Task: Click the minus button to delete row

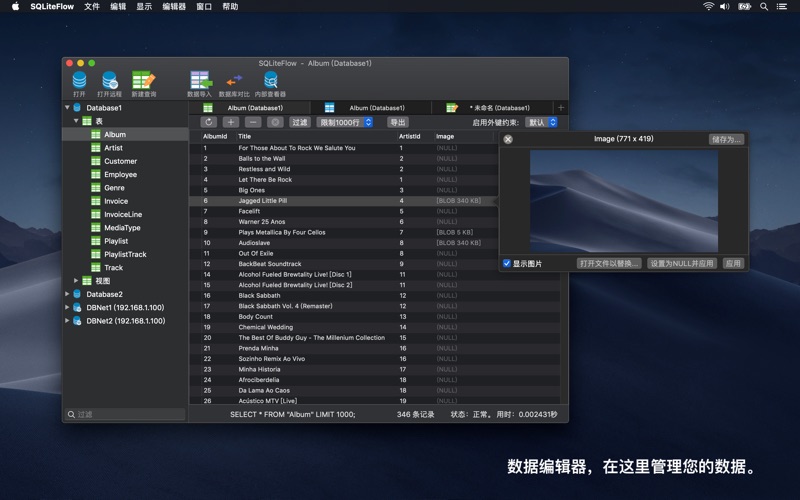Action: (x=253, y=122)
